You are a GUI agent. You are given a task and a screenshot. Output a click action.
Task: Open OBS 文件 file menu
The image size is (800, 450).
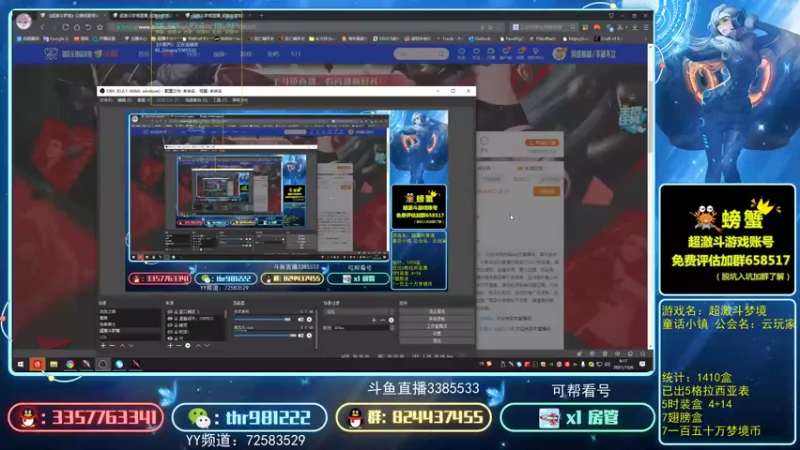click(106, 100)
